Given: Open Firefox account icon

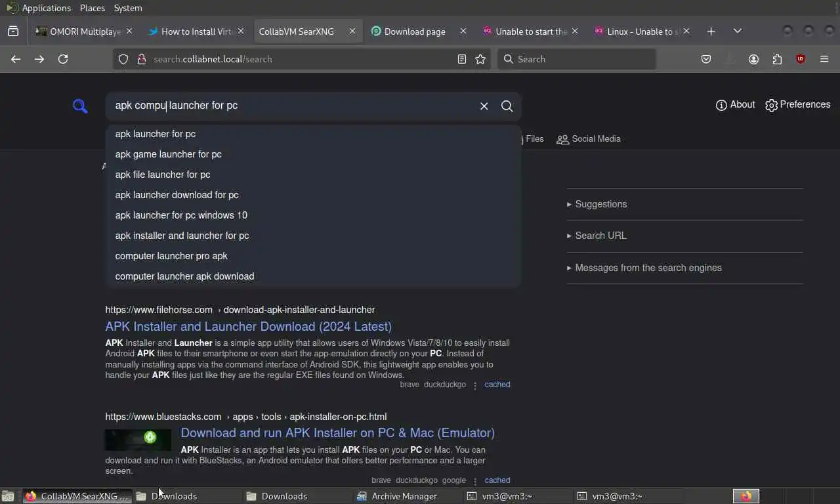Looking at the screenshot, I should [753, 59].
